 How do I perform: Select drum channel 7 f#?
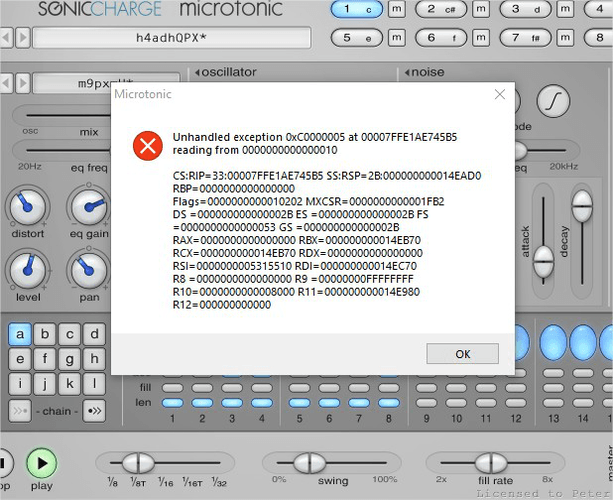click(525, 38)
